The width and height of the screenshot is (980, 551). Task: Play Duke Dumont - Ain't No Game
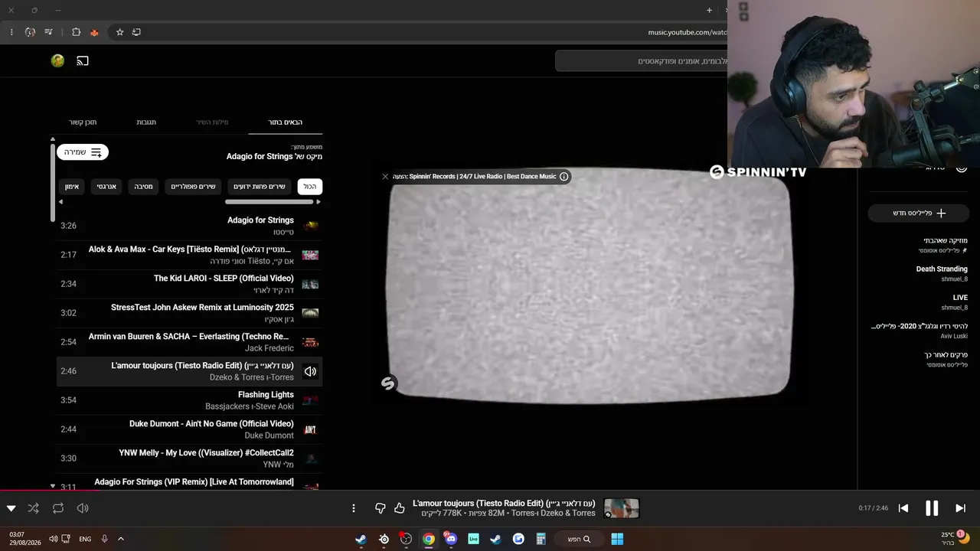189,429
